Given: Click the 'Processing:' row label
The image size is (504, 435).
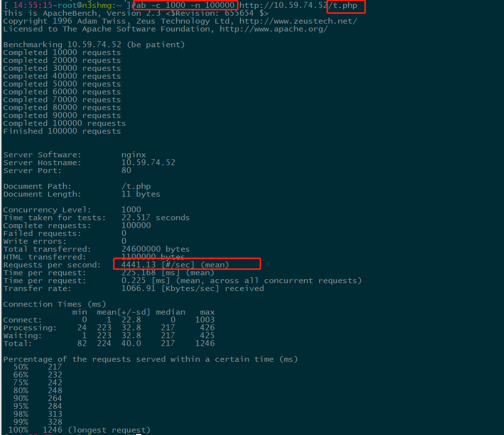Looking at the screenshot, I should (30, 328).
